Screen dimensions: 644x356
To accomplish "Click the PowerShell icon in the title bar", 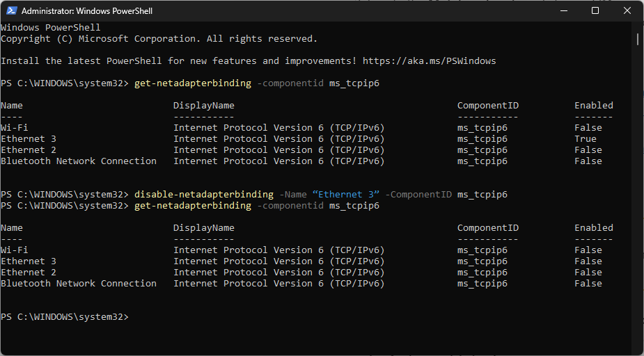I will point(12,10).
